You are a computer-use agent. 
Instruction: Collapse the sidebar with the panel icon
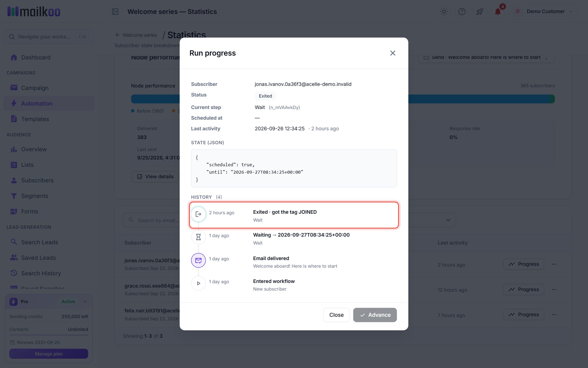[115, 11]
